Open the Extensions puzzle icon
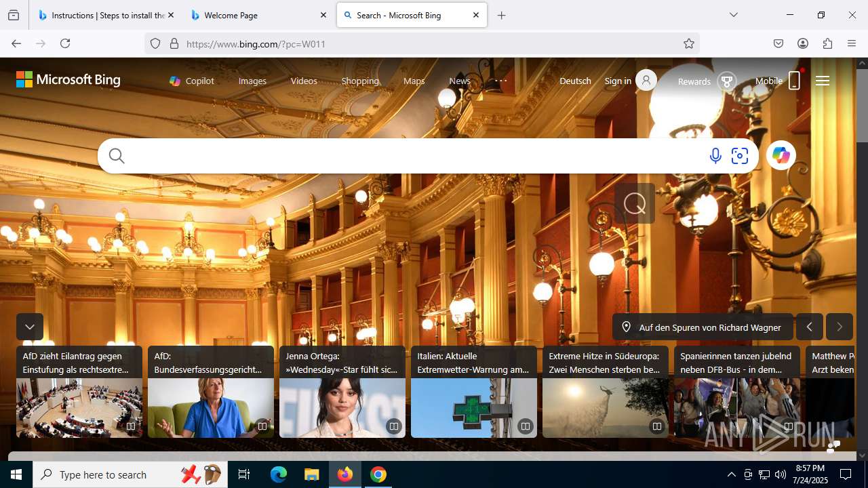 827,43
